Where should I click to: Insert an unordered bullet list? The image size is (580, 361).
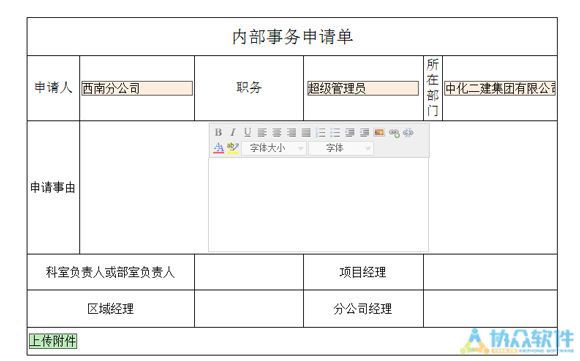click(335, 132)
